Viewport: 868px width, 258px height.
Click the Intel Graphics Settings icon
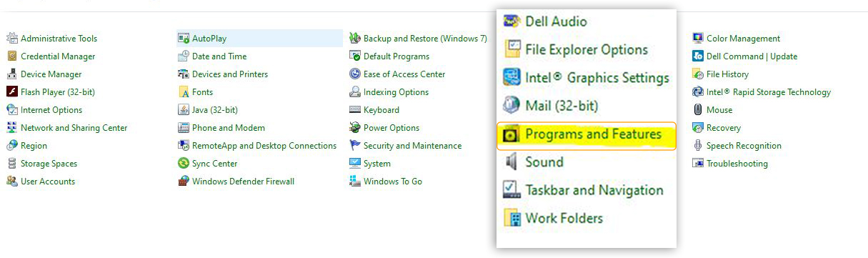click(512, 78)
